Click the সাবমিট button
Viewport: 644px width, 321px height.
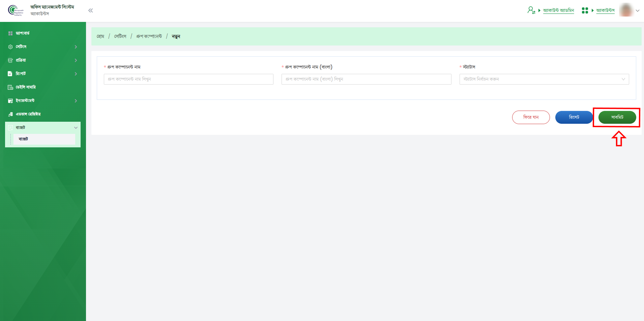617,117
